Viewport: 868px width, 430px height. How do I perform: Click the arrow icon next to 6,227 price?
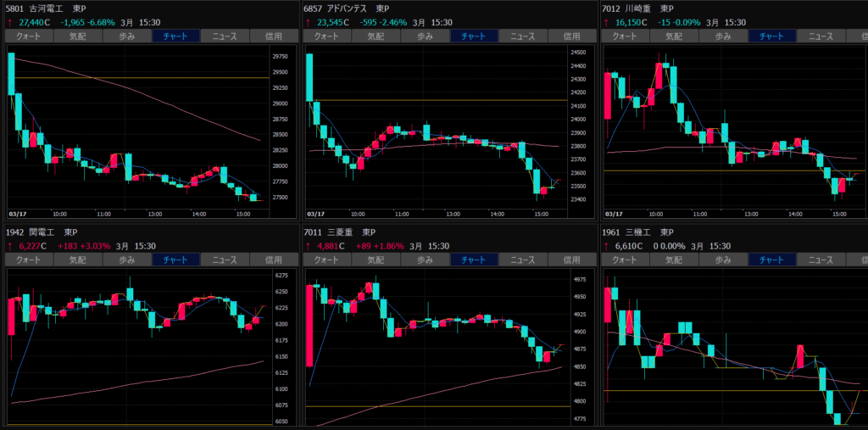(x=9, y=246)
